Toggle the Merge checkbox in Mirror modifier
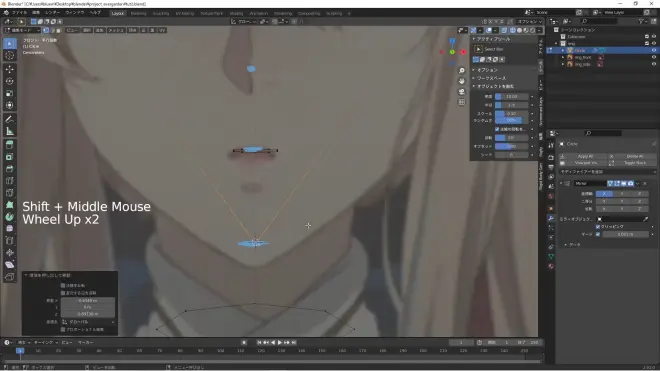660x371 pixels. click(x=598, y=234)
